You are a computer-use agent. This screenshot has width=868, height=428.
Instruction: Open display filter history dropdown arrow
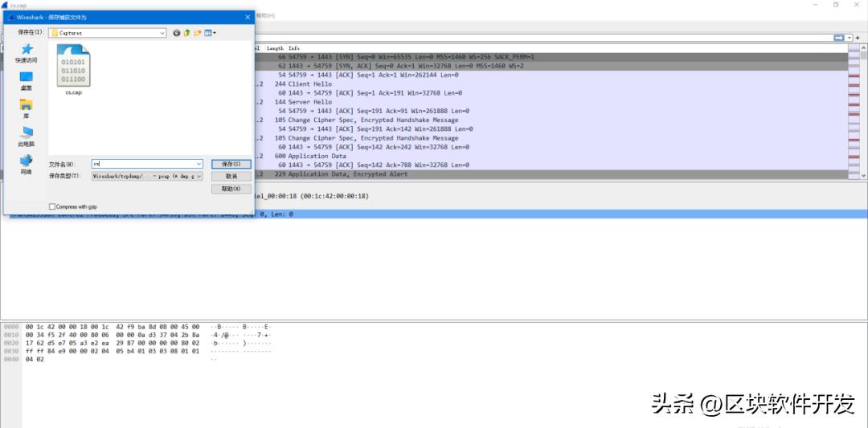(850, 38)
